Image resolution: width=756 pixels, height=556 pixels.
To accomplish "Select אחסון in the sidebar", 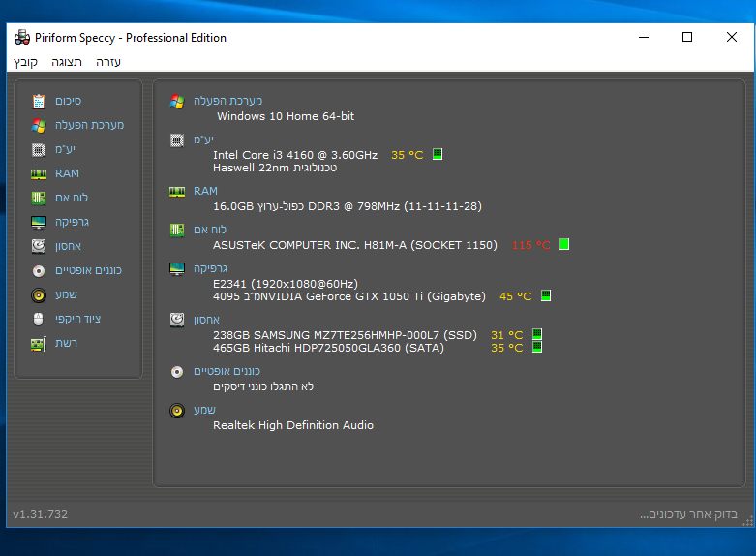I will click(68, 246).
